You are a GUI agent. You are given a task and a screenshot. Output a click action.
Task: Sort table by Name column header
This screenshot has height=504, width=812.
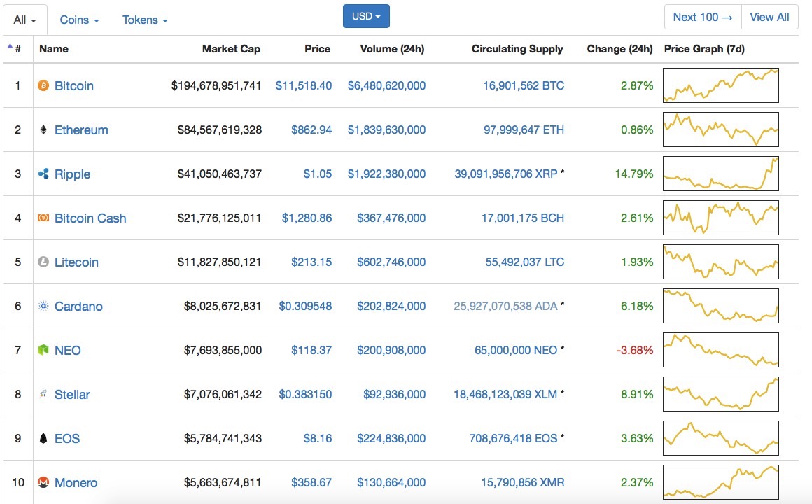54,49
